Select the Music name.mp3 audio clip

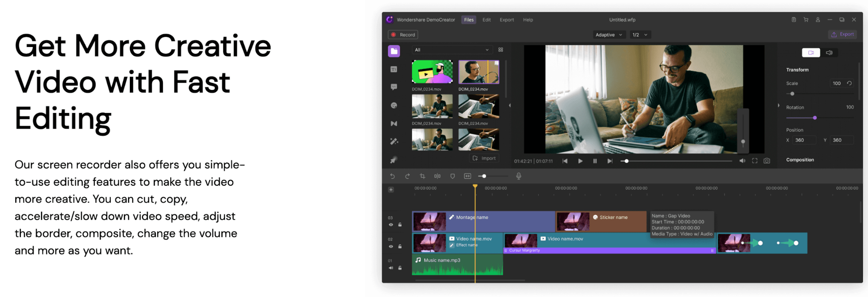[x=457, y=265]
